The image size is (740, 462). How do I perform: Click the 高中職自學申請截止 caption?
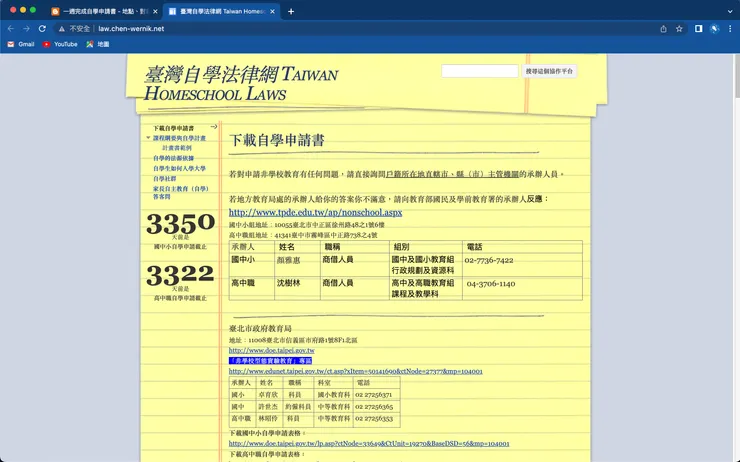(180, 298)
